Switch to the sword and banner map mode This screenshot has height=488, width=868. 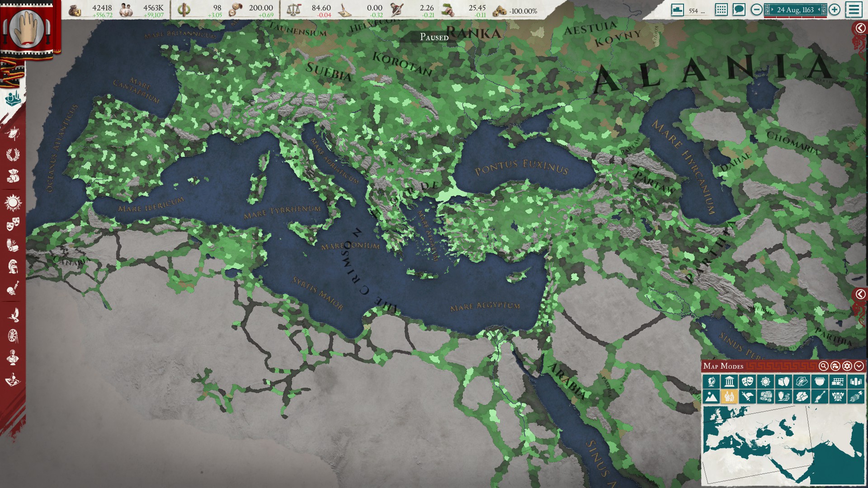[747, 397]
